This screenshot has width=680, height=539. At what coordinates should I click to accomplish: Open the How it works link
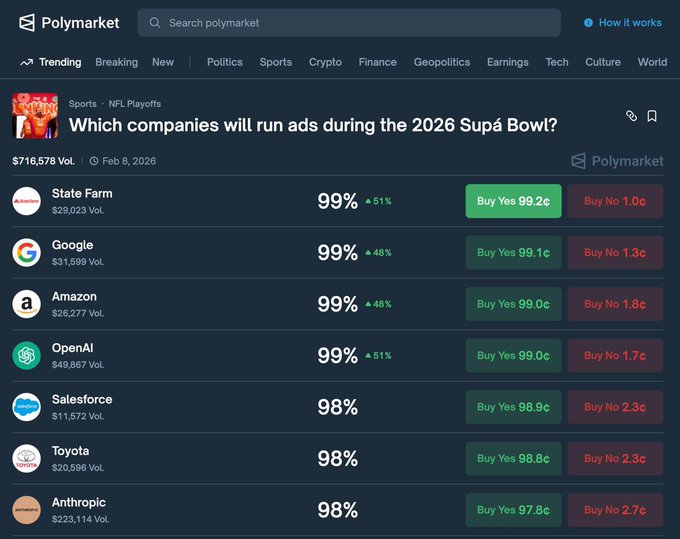[x=622, y=22]
